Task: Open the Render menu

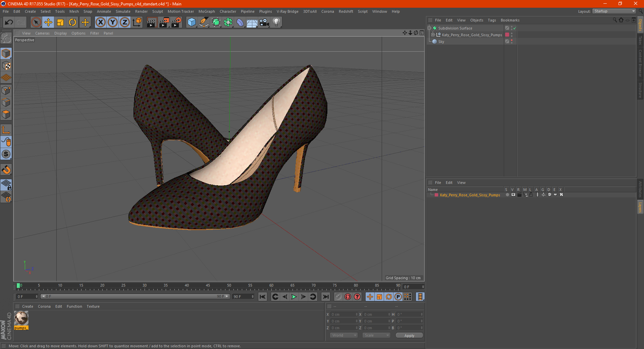Action: [141, 11]
